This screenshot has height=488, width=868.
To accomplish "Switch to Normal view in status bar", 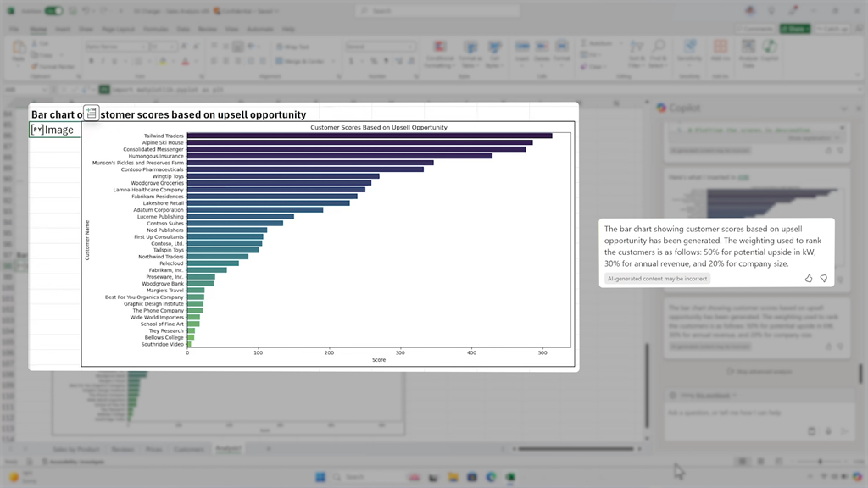I will pyautogui.click(x=743, y=462).
